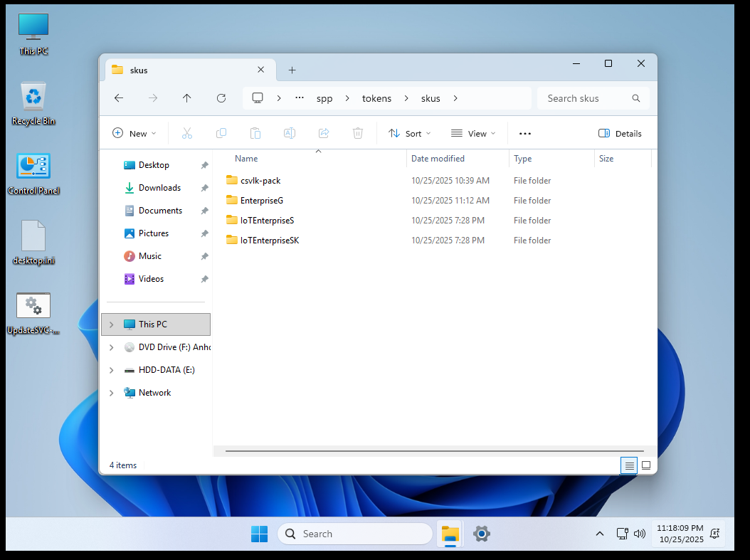
Task: Click the Share icon in toolbar
Action: click(324, 134)
